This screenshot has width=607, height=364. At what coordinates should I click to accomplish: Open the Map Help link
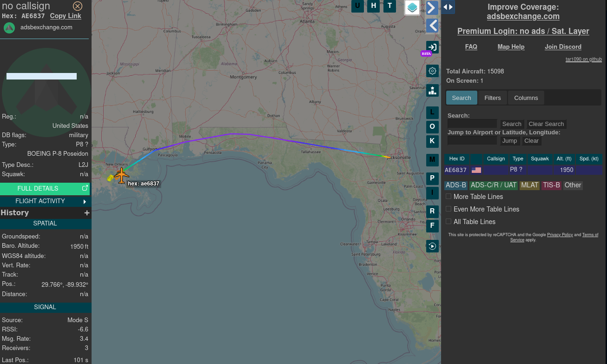pos(511,47)
